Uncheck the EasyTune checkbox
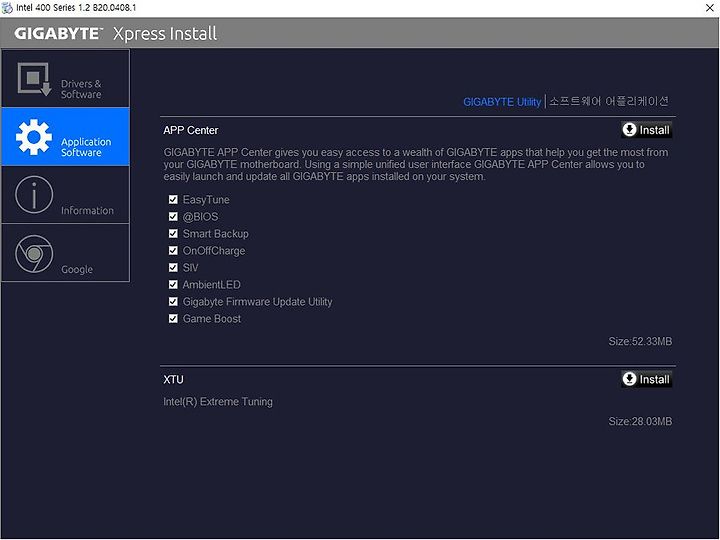720x540 pixels. (x=173, y=199)
